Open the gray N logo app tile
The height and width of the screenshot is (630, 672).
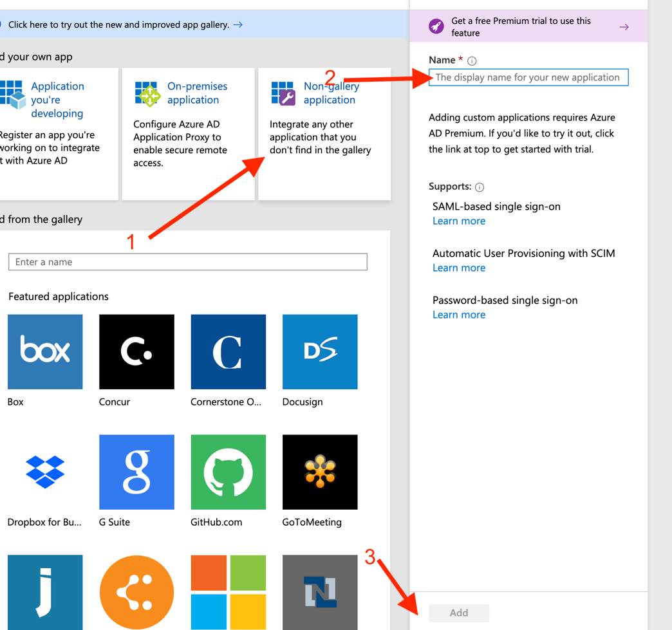tap(320, 592)
